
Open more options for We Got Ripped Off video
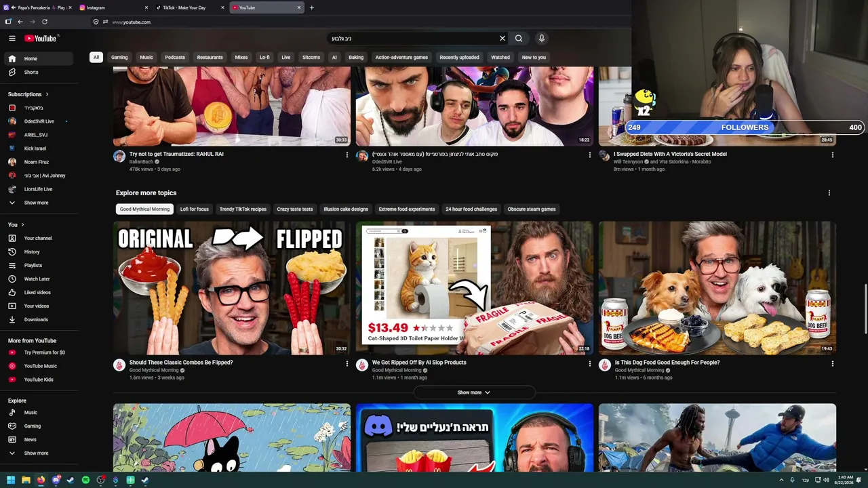[590, 364]
